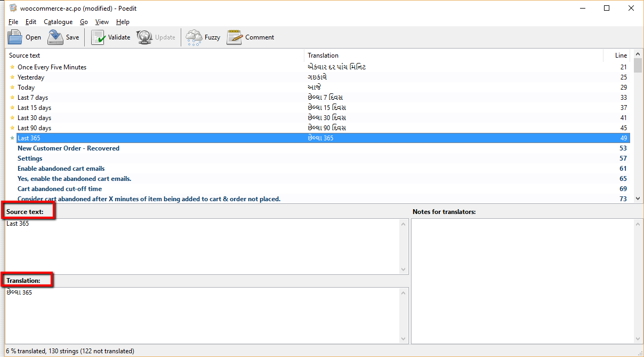
Task: Click the star beside Last 365
Action: pos(12,138)
